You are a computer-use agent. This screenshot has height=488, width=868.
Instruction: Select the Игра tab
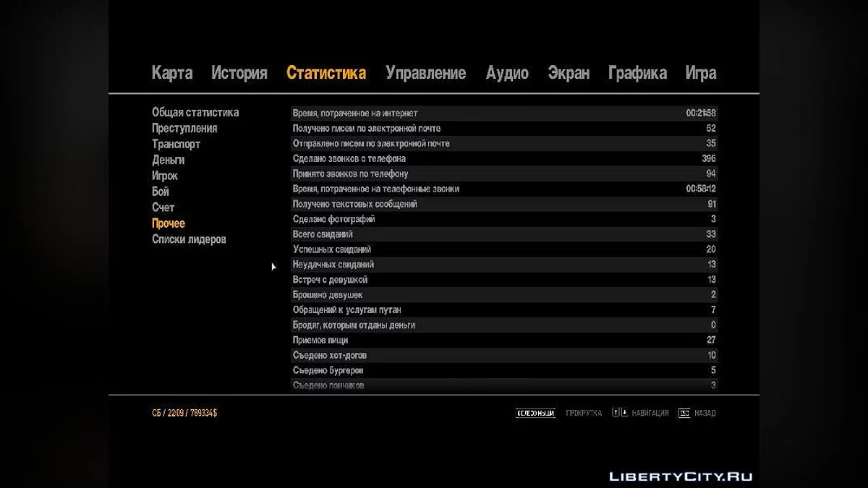[x=701, y=73]
